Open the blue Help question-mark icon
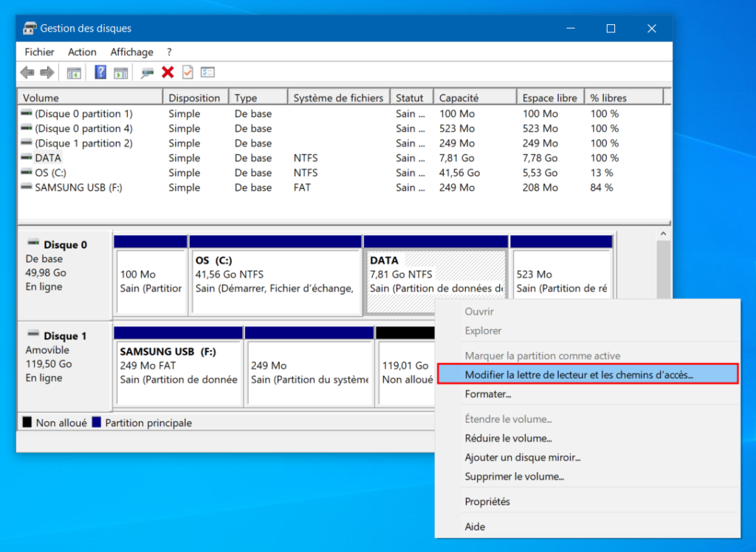The width and height of the screenshot is (756, 552). point(100,72)
